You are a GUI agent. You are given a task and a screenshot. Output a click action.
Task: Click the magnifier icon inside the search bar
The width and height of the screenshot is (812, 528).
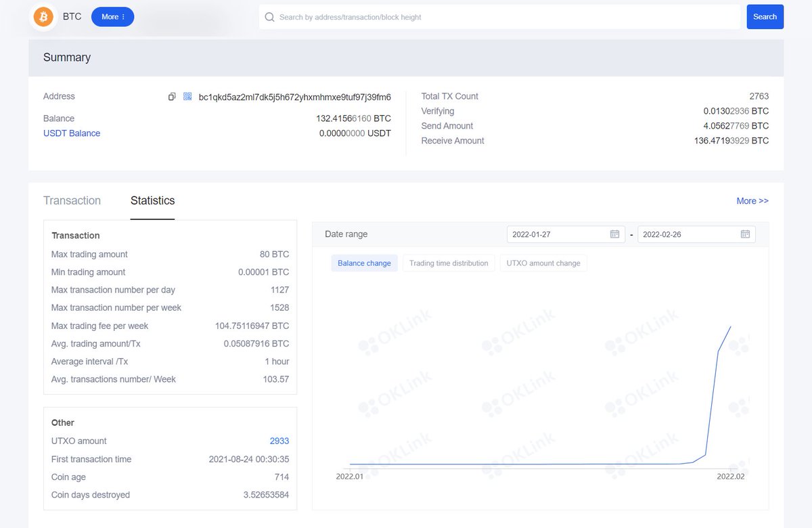271,17
